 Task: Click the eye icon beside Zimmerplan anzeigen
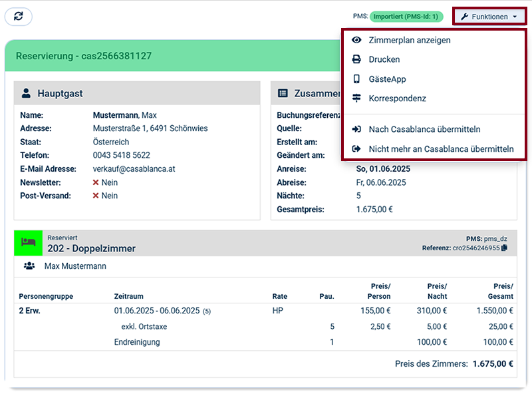(x=356, y=40)
